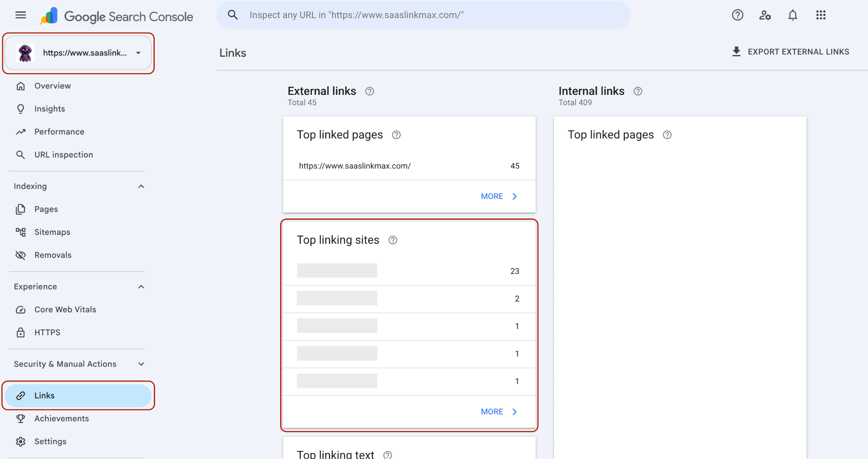The image size is (868, 459).
Task: Click MORE under Top linking sites
Action: point(499,412)
